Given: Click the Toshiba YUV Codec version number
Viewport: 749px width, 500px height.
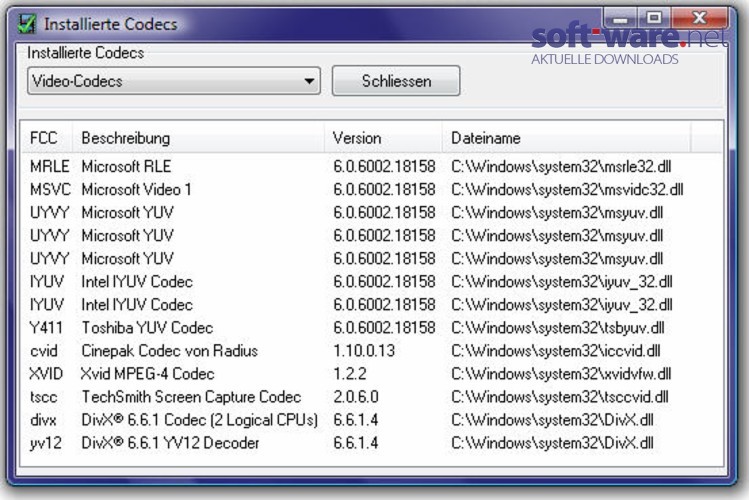Looking at the screenshot, I should pyautogui.click(x=384, y=328).
